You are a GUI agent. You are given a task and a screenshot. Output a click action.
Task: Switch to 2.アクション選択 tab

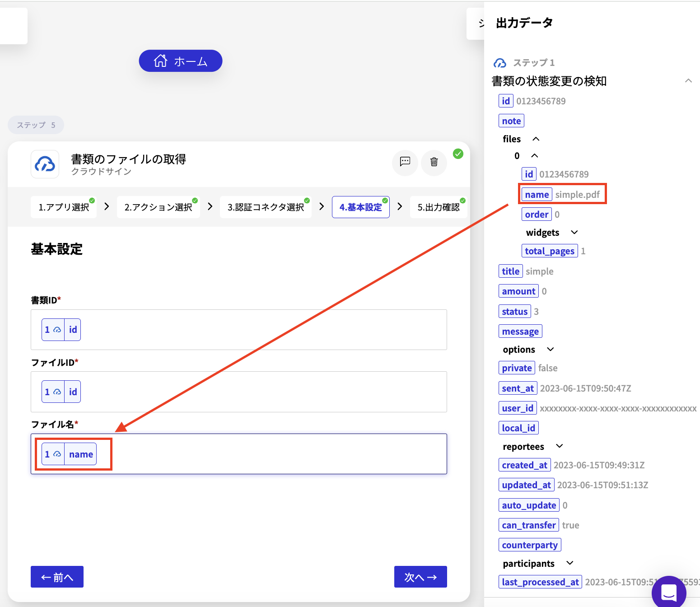[x=159, y=207]
